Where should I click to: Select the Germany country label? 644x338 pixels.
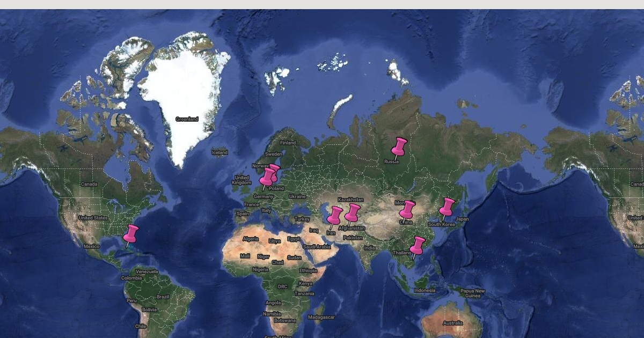264,197
